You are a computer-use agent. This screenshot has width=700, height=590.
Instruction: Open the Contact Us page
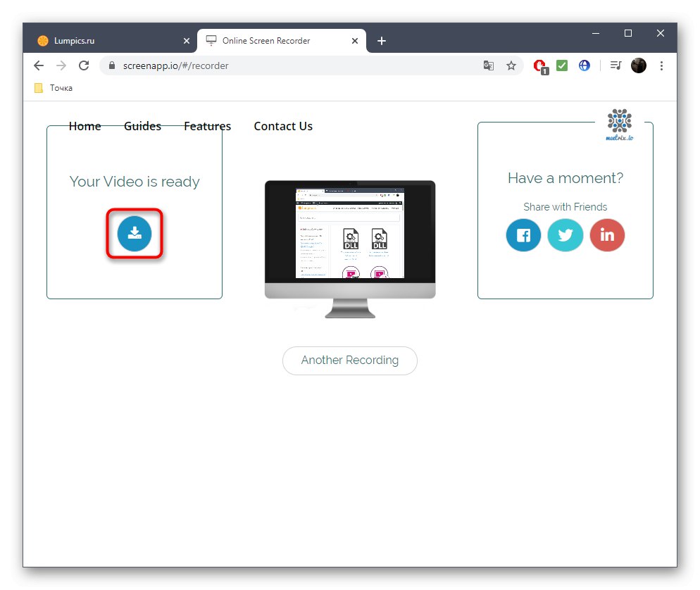point(282,126)
